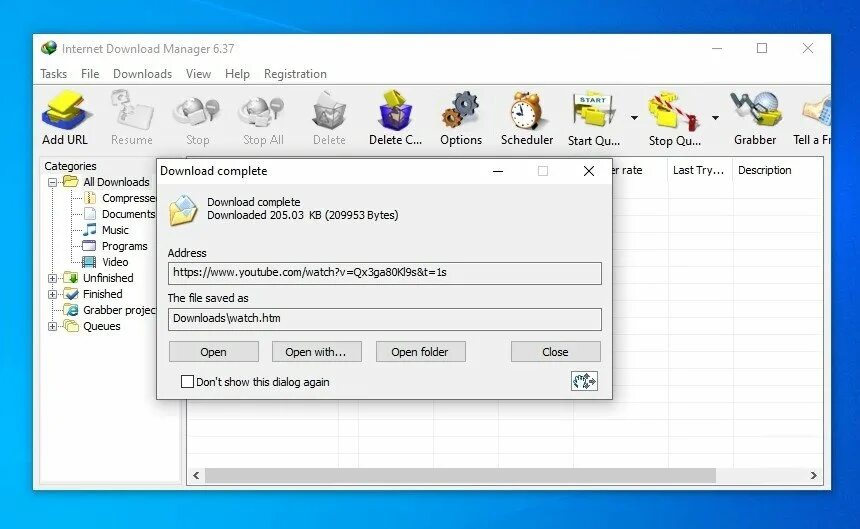Expand the Finished tree node
The height and width of the screenshot is (529, 860).
(53, 294)
